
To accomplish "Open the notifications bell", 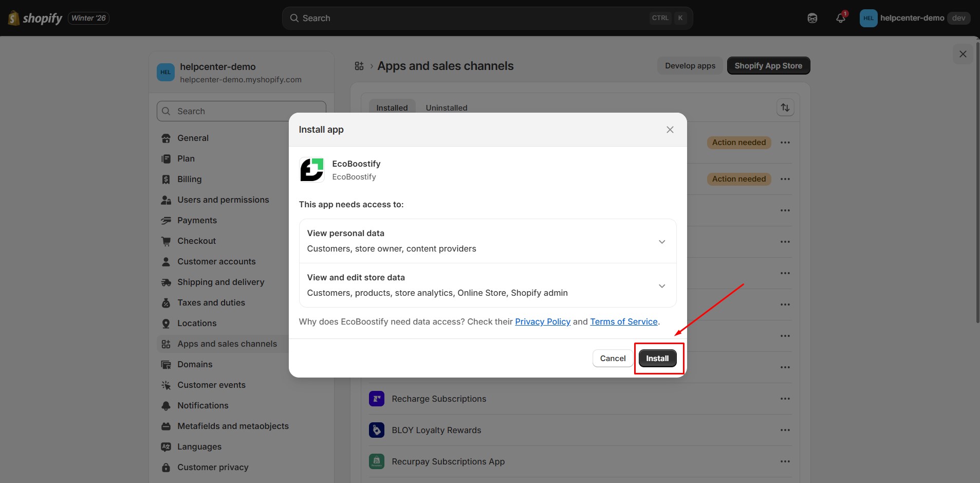I will click(x=840, y=17).
